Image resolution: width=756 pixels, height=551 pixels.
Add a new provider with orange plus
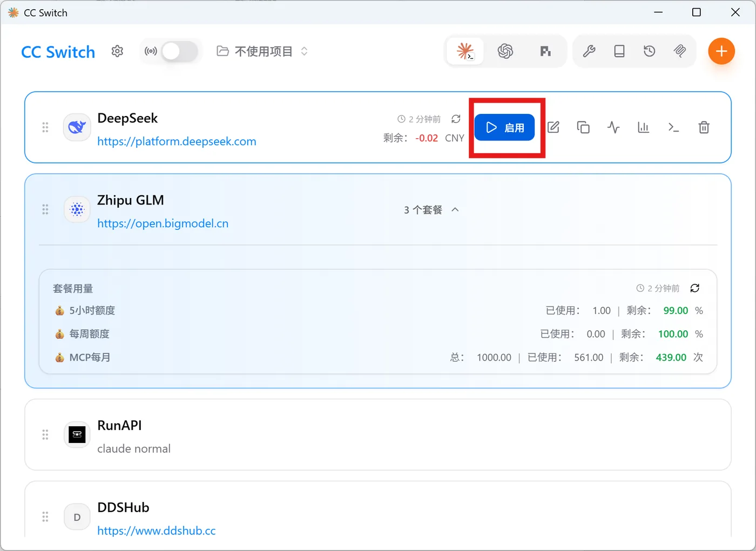point(721,51)
